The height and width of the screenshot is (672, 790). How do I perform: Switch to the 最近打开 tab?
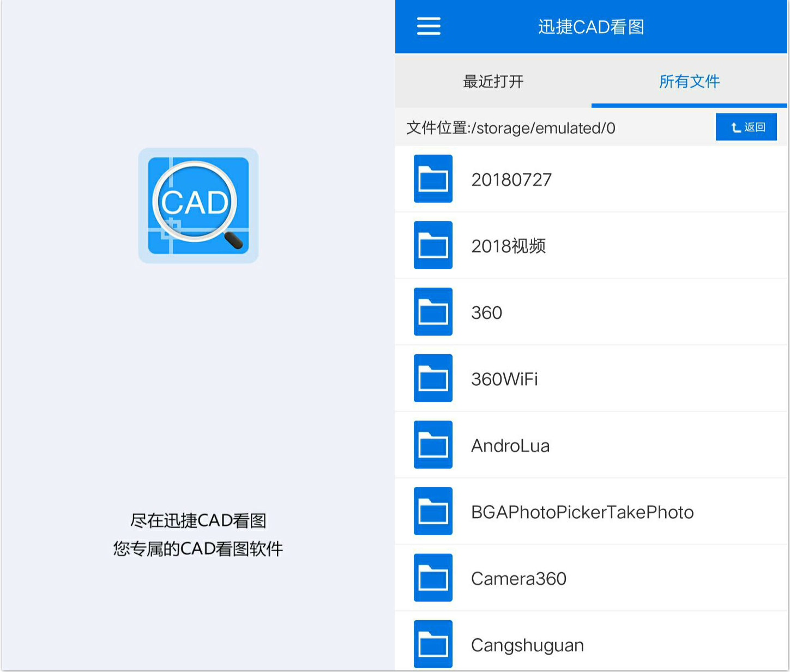pos(492,81)
